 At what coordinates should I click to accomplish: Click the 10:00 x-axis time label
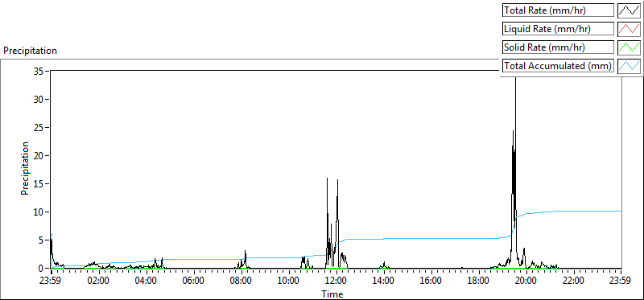(x=289, y=282)
